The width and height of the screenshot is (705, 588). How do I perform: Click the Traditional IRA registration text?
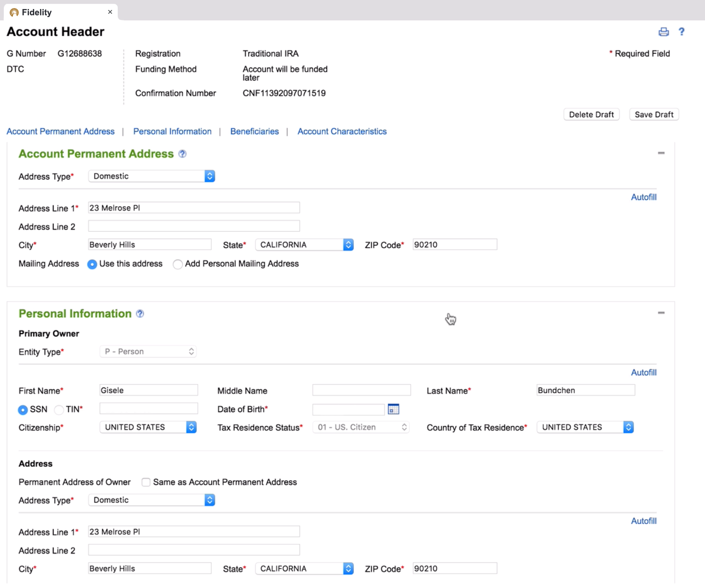pyautogui.click(x=271, y=54)
